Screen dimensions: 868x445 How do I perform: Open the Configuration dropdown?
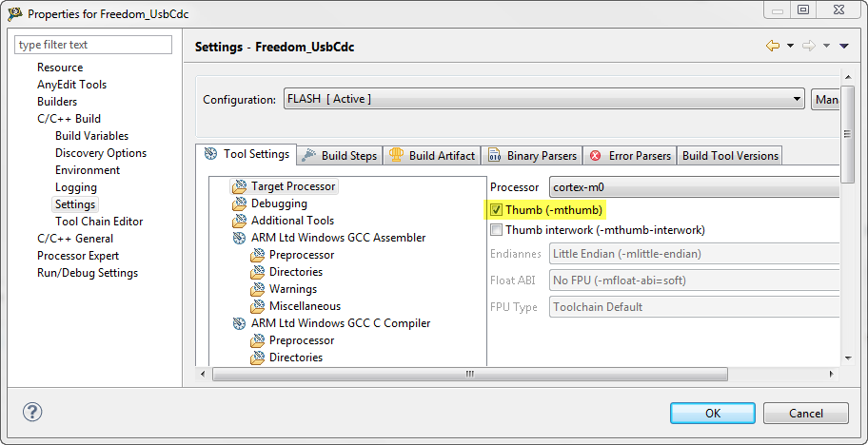[x=798, y=99]
